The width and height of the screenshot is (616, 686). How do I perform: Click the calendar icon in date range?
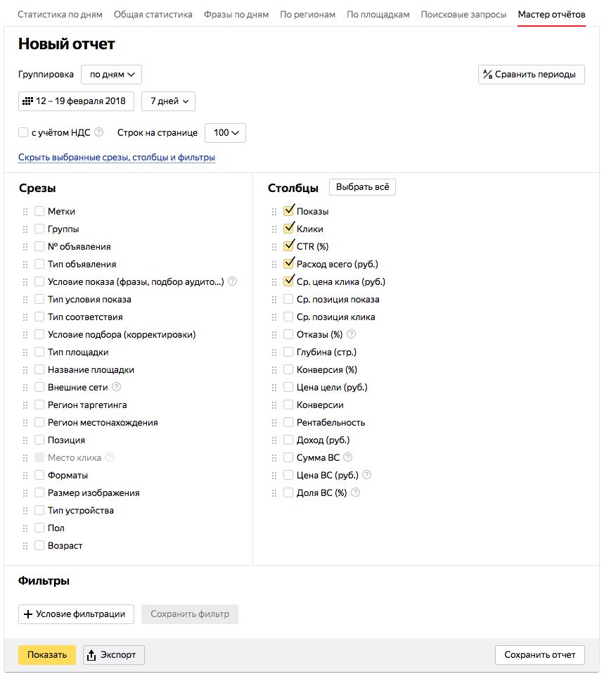pyautogui.click(x=28, y=101)
